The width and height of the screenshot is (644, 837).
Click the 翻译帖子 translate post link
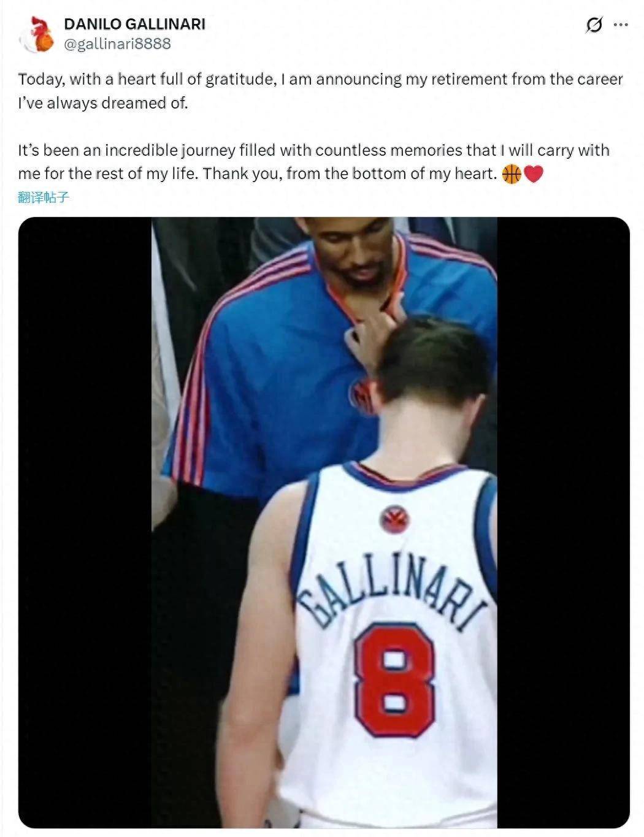(44, 197)
